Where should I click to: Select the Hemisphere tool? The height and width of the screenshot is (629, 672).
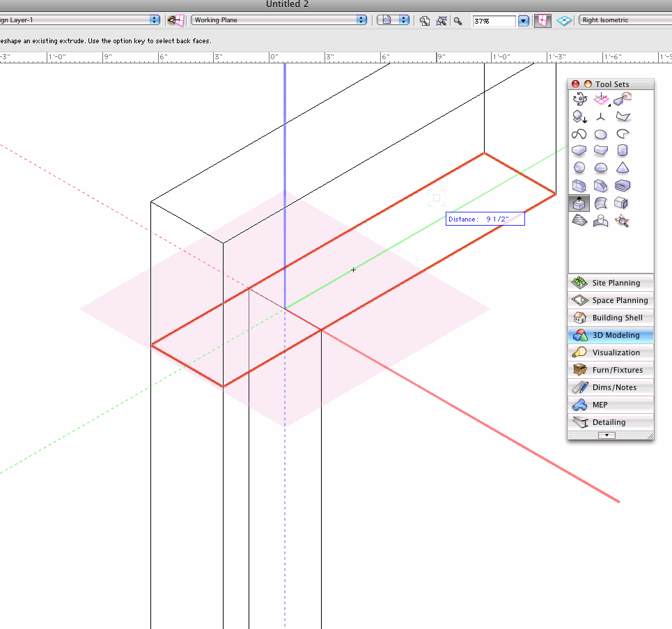[x=601, y=168]
